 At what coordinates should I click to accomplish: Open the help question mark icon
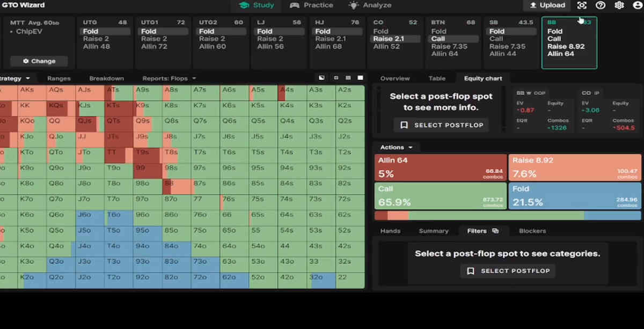[601, 5]
